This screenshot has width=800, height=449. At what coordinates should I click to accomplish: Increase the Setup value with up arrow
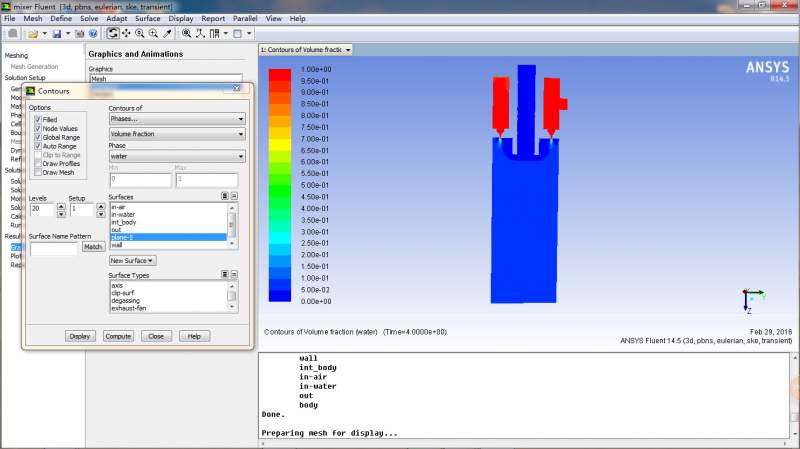pyautogui.click(x=101, y=207)
